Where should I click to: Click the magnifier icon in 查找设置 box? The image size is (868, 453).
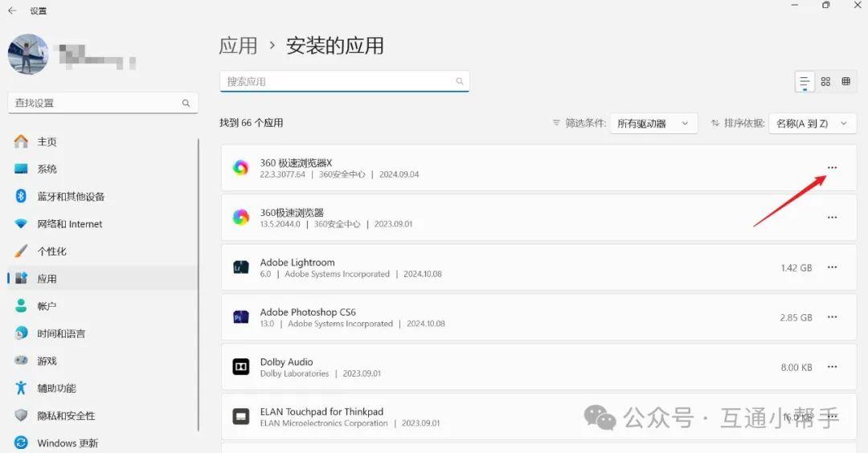(186, 103)
